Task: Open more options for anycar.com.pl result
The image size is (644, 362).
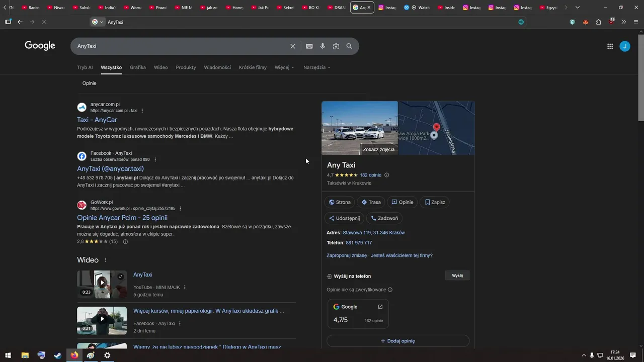Action: click(x=142, y=111)
